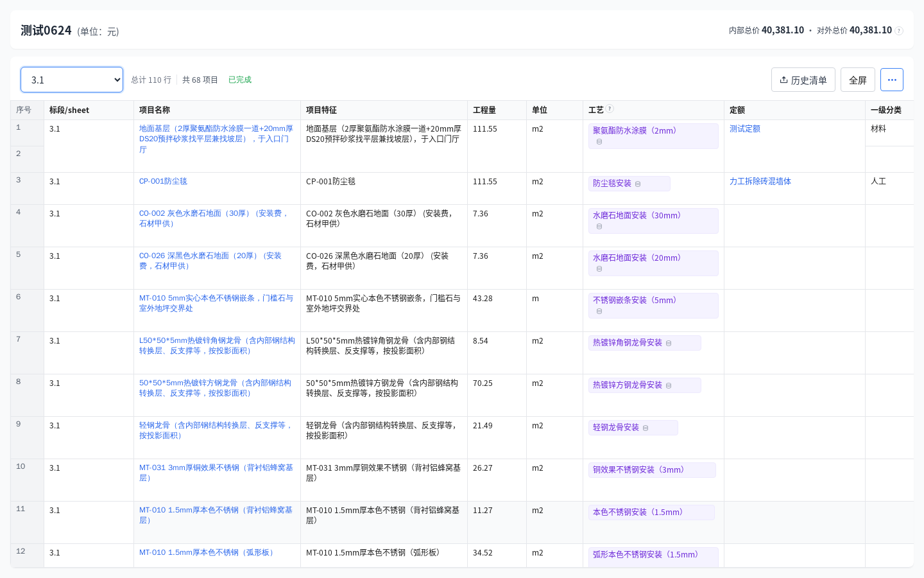Image resolution: width=924 pixels, height=578 pixels.
Task: Select the 弧形本色不锈钢安装（1.5mm） process tag
Action: [x=653, y=556]
